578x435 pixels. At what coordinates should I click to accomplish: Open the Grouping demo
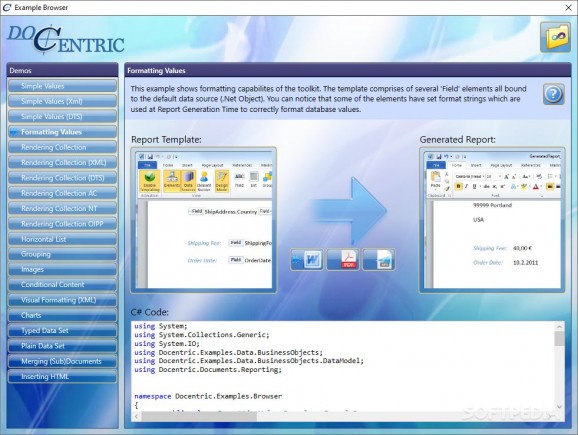(62, 254)
